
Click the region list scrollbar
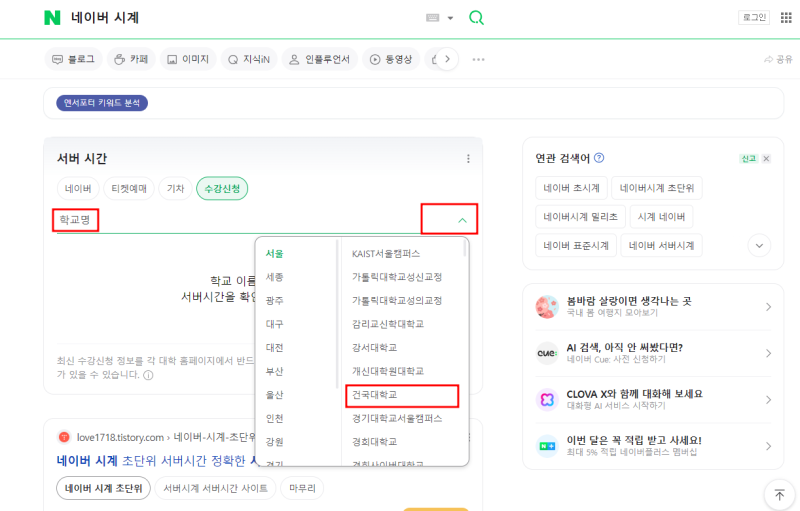(337, 314)
